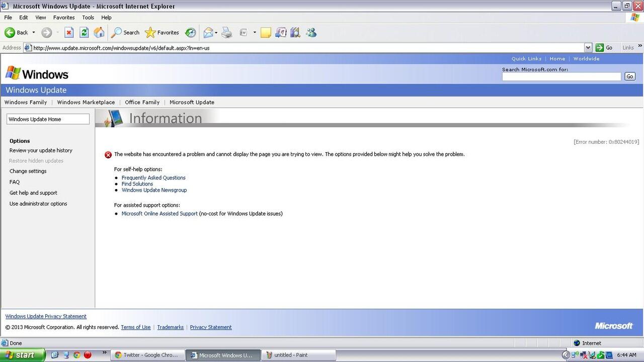Click the Home page icon
Image resolution: width=644 pixels, height=362 pixels.
[x=99, y=33]
